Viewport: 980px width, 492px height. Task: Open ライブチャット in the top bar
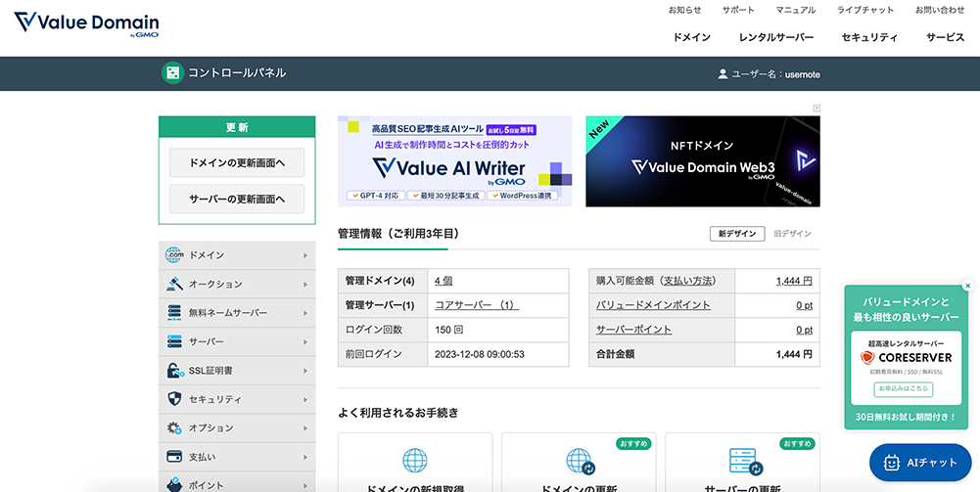pyautogui.click(x=865, y=10)
